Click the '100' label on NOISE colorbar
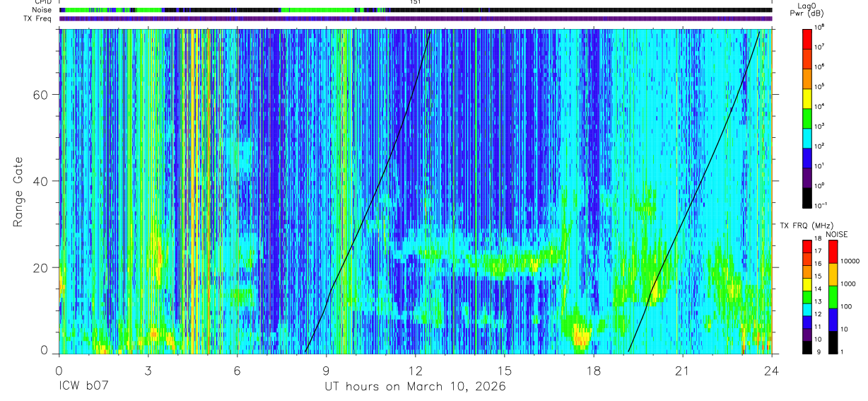 (x=847, y=307)
